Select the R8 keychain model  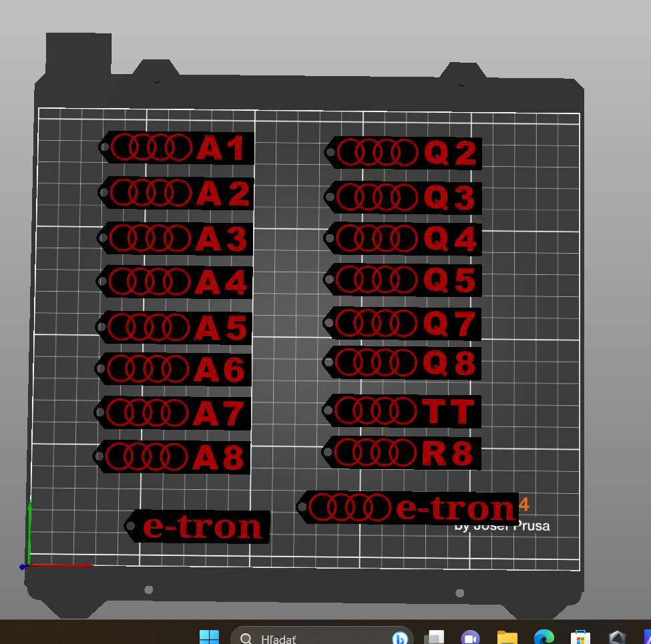[x=403, y=453]
